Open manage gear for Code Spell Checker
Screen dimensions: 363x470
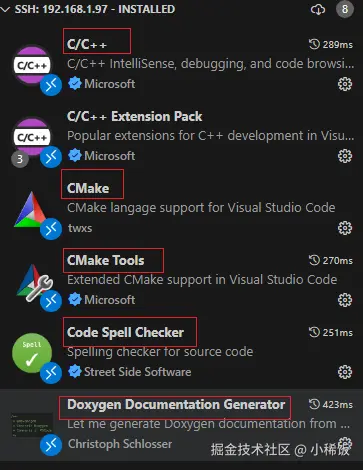pyautogui.click(x=345, y=372)
